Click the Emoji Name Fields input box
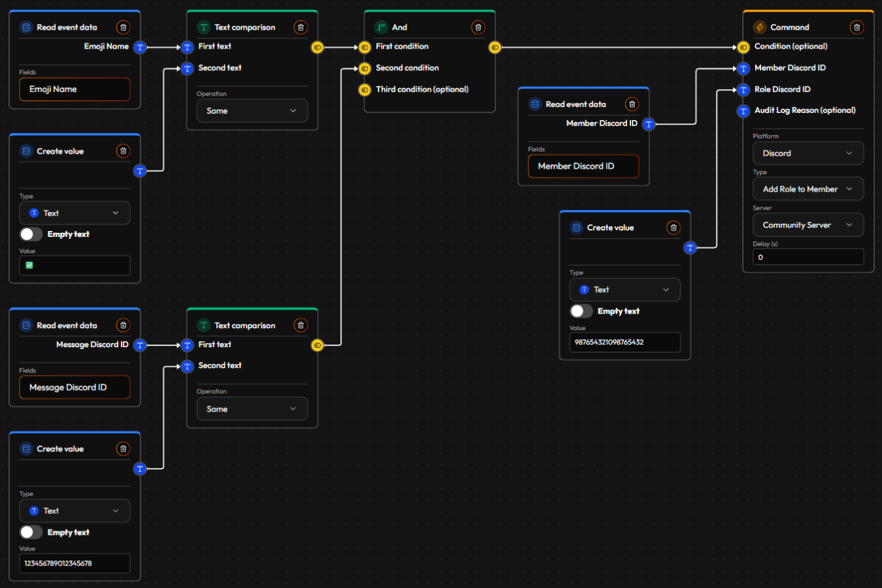The width and height of the screenshot is (882, 588). (x=75, y=89)
